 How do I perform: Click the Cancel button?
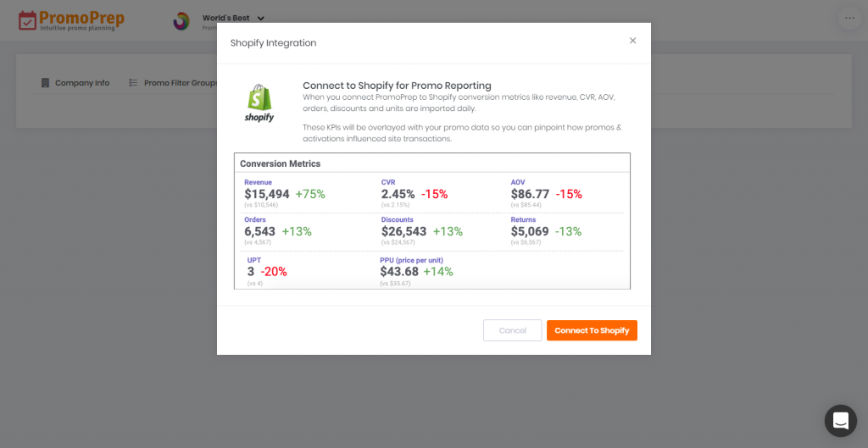513,330
